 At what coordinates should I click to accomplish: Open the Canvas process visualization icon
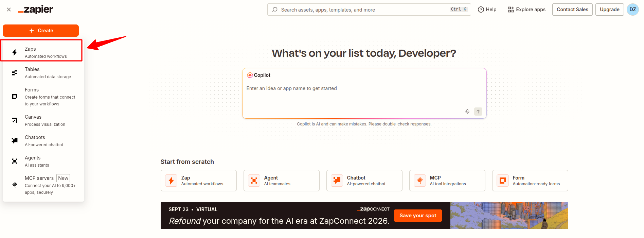pyautogui.click(x=15, y=120)
